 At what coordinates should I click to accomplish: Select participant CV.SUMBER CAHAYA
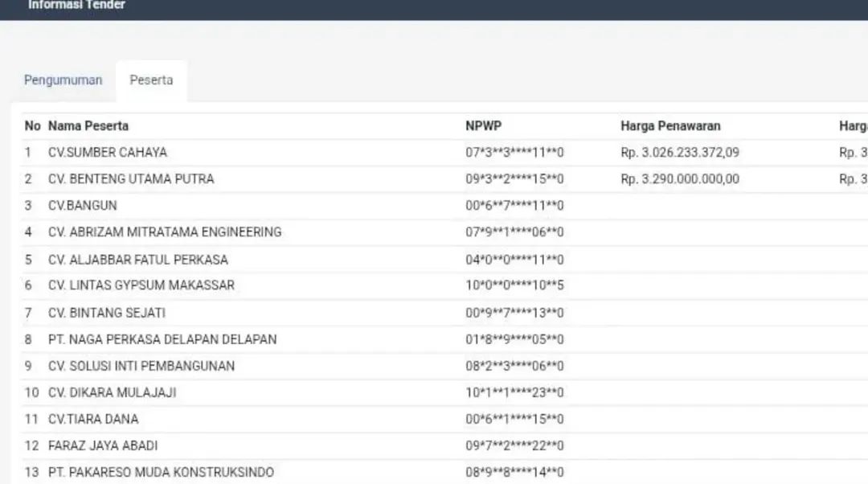(108, 152)
